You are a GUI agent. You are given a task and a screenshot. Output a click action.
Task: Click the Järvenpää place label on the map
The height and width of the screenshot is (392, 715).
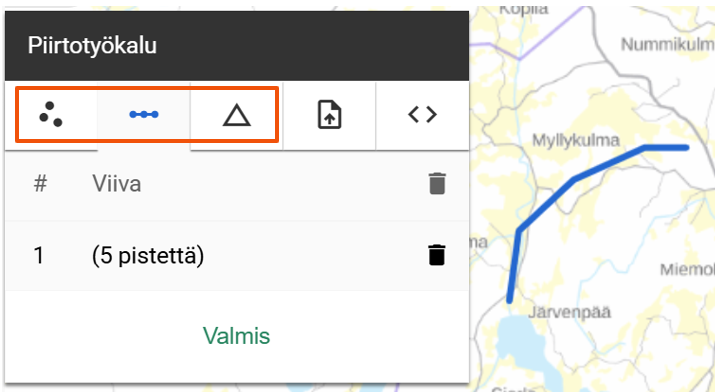[x=569, y=313]
